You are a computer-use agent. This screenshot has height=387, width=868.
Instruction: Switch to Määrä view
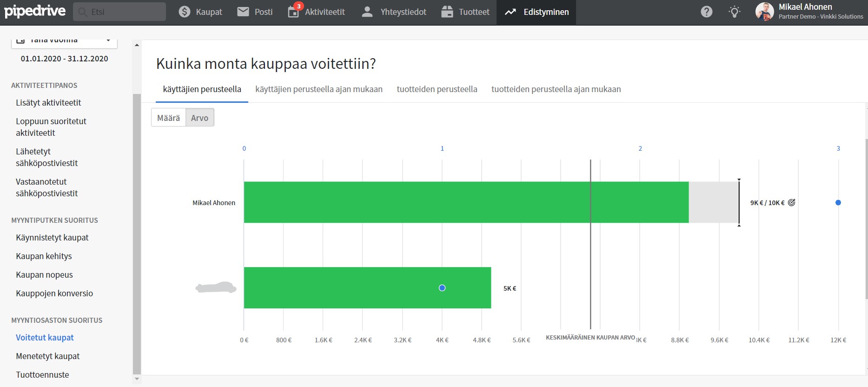(168, 118)
